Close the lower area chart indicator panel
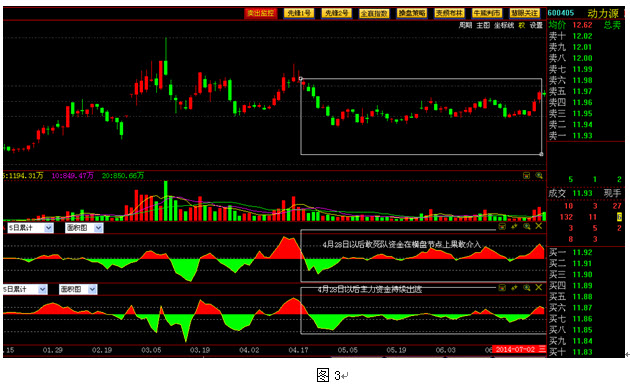Screen dimensions: 630x392 click(x=539, y=288)
